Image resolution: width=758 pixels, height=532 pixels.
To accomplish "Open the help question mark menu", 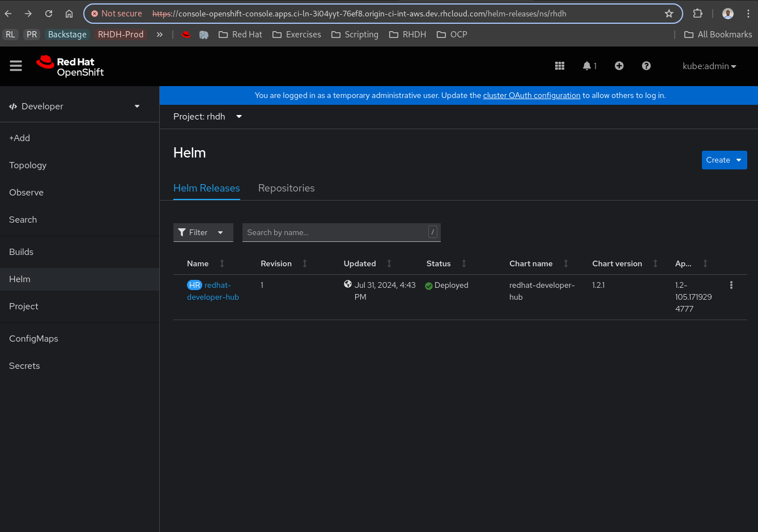I will tap(646, 66).
